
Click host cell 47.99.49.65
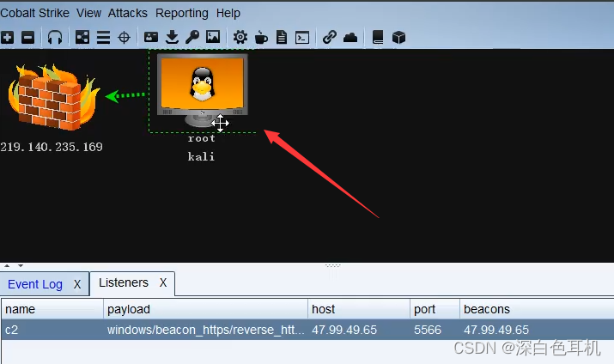(359, 330)
